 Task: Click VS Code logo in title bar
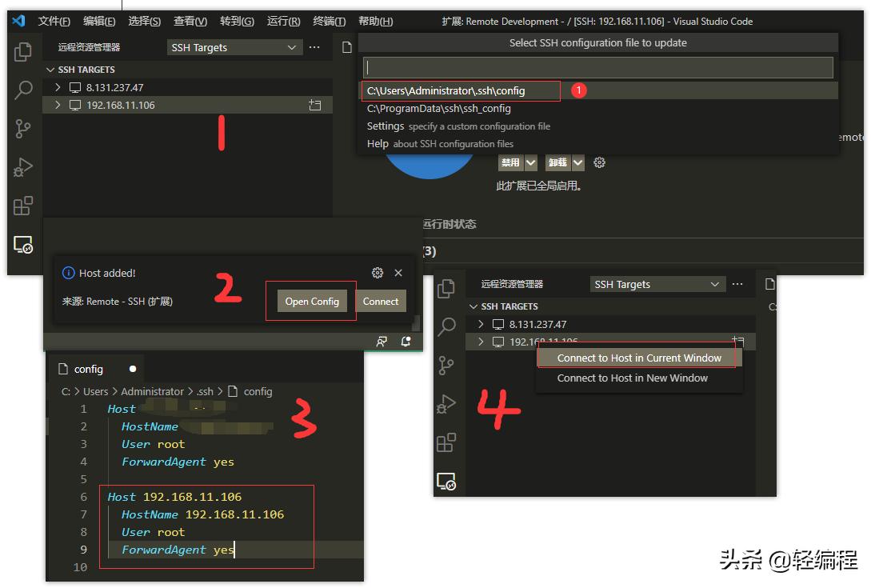click(19, 22)
